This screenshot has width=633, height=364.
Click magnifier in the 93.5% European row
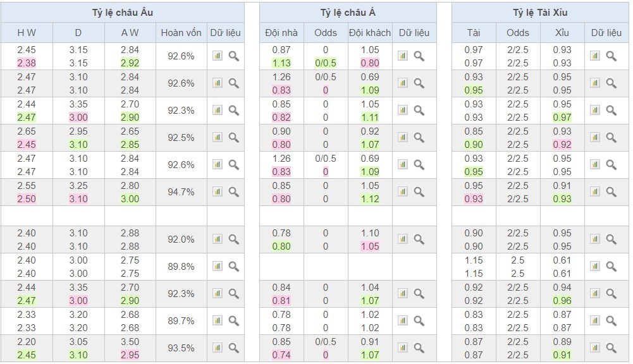click(234, 348)
